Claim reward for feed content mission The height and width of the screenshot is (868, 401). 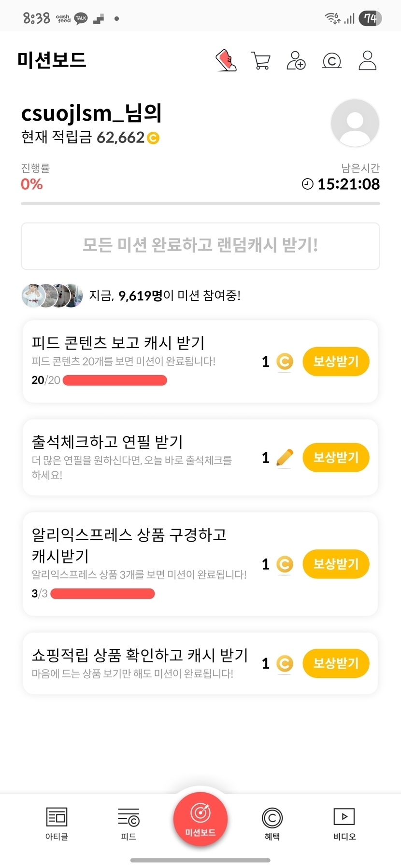[x=336, y=362]
